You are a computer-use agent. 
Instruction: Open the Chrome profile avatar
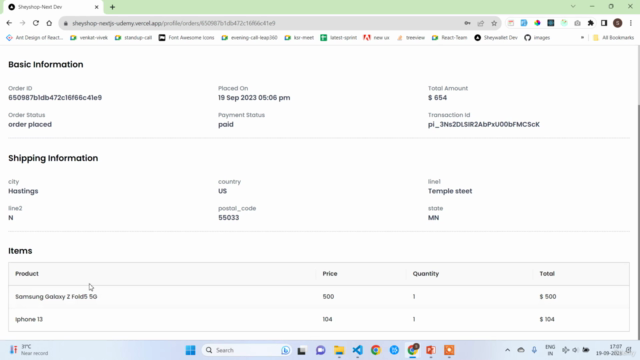[618, 23]
